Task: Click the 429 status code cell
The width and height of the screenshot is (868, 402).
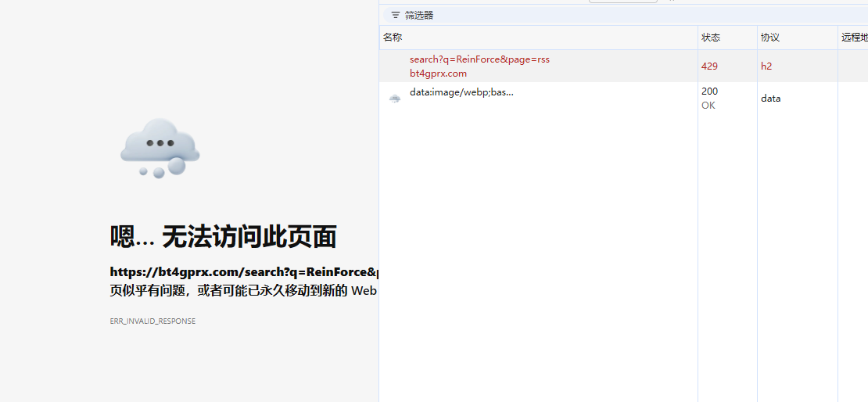Action: (x=709, y=66)
